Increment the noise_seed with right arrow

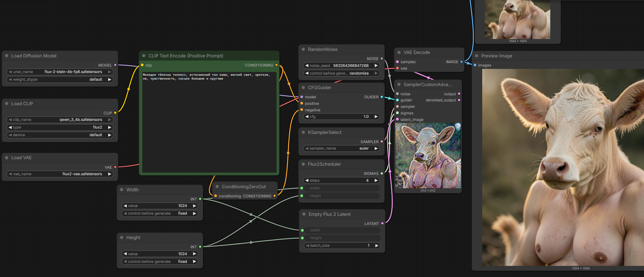[x=376, y=65]
